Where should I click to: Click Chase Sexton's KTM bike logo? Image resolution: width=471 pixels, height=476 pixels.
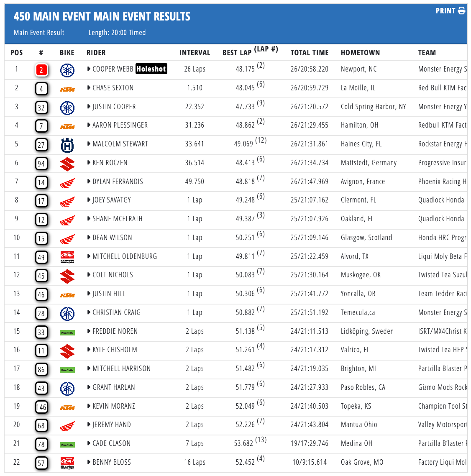[x=67, y=89]
